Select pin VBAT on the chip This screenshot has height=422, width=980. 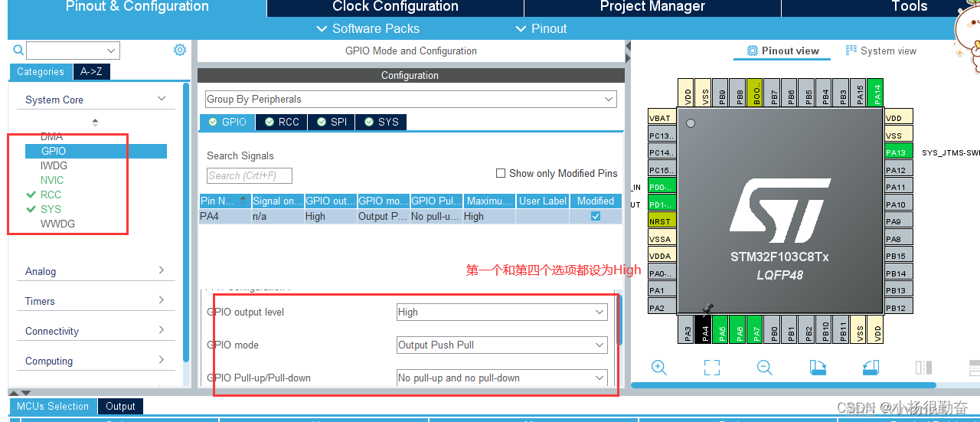660,118
